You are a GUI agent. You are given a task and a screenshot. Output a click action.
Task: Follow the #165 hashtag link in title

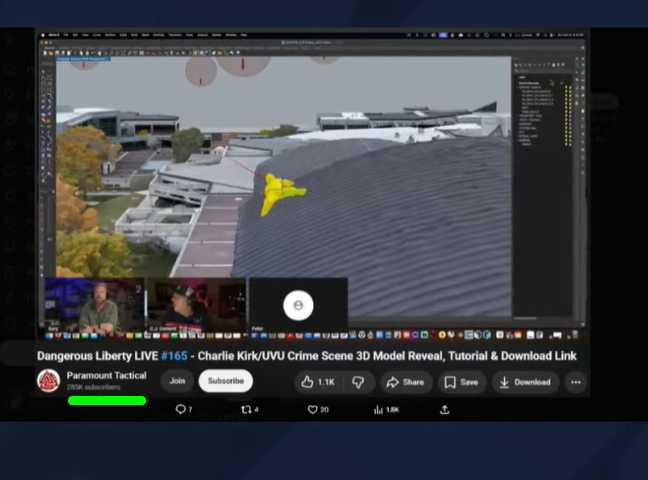[174, 356]
